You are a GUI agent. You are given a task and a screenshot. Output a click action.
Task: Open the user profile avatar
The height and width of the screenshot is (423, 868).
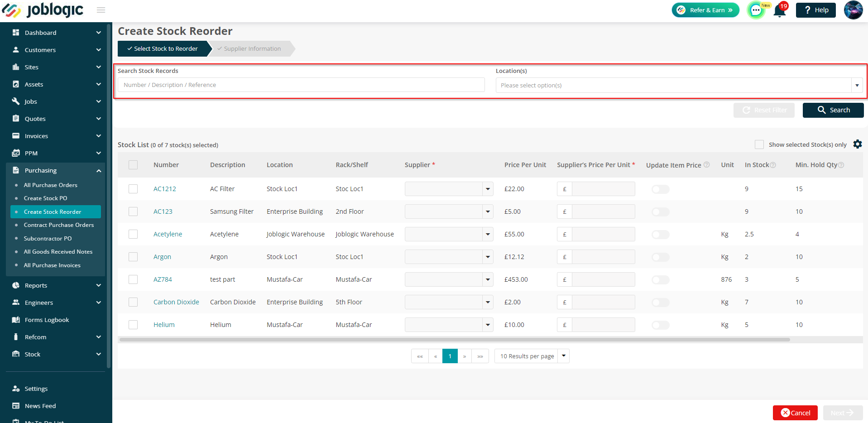(853, 10)
